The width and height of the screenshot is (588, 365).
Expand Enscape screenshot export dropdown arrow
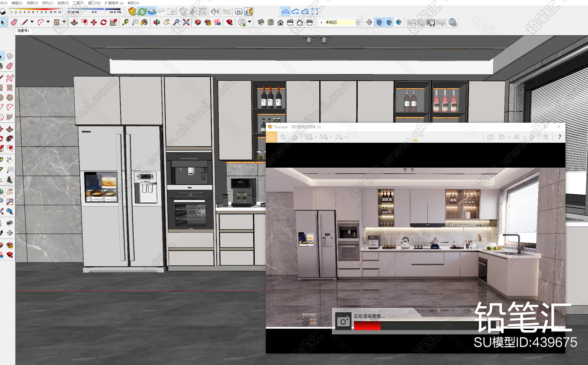click(x=316, y=137)
